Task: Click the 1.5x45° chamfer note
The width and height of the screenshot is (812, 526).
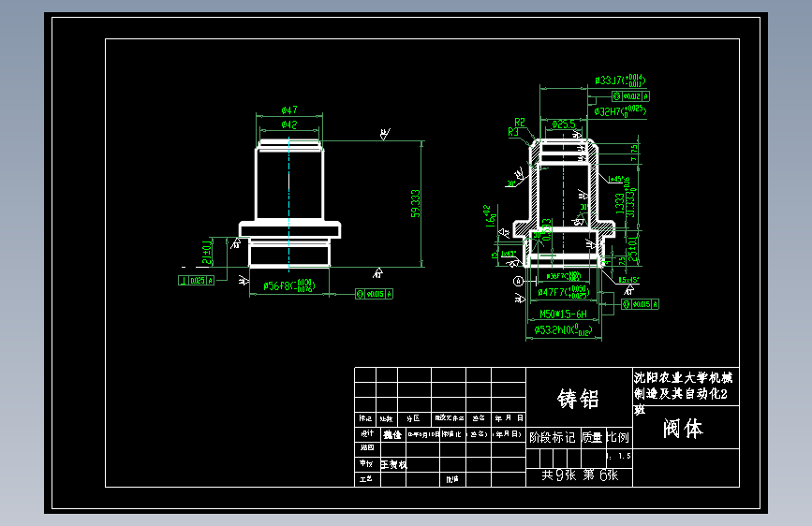Action: pyautogui.click(x=628, y=280)
